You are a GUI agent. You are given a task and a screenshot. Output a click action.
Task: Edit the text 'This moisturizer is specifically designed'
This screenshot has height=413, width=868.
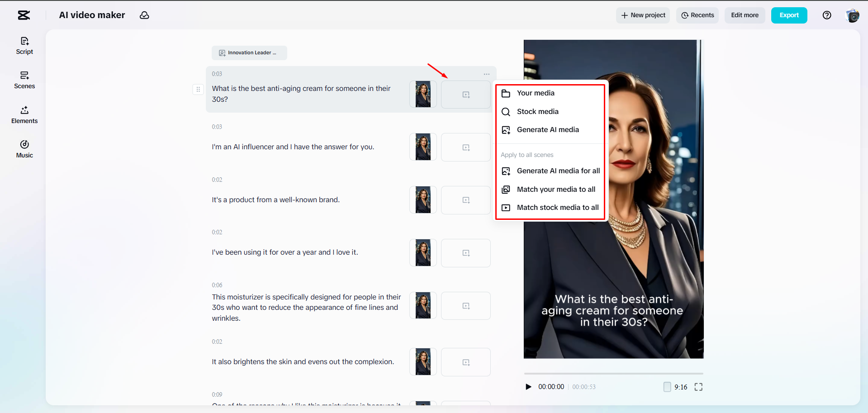[x=307, y=308]
